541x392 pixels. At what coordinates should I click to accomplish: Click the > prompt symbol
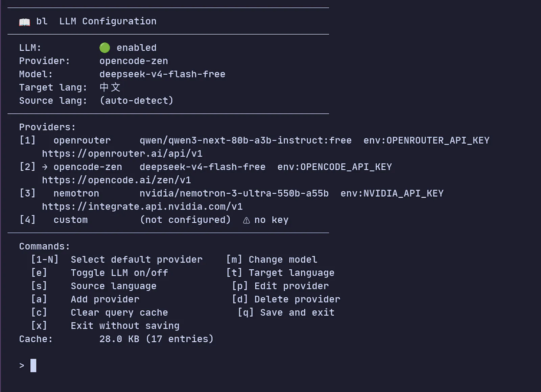(22, 366)
